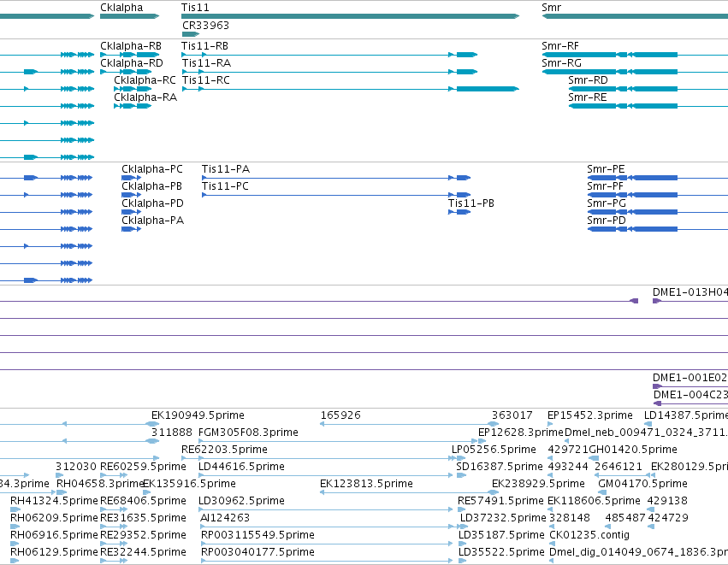Select the DME1-004C23 feature label
The image size is (728, 565).
pyautogui.click(x=690, y=395)
